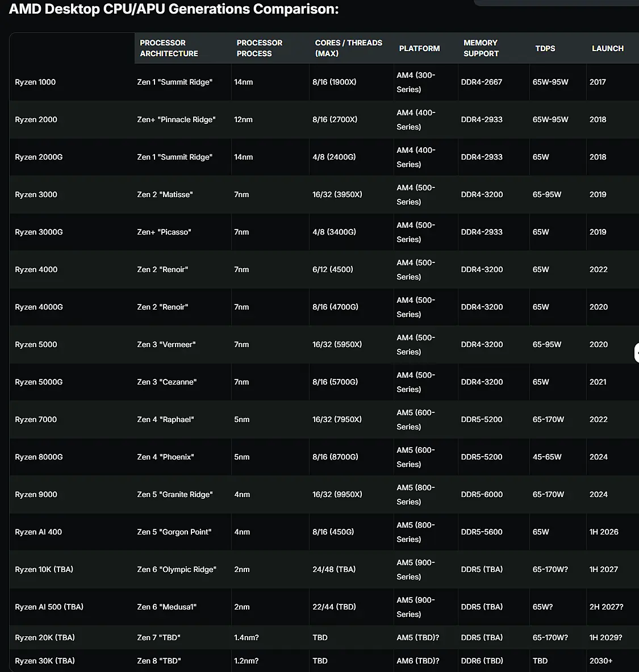The image size is (639, 672).
Task: Select the Ryzen 1000 row label
Action: [35, 82]
